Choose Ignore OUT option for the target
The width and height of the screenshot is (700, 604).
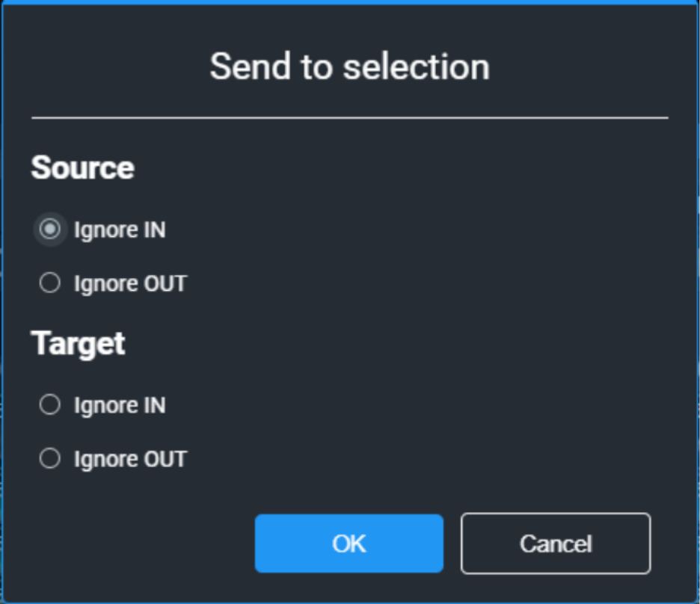(x=50, y=458)
